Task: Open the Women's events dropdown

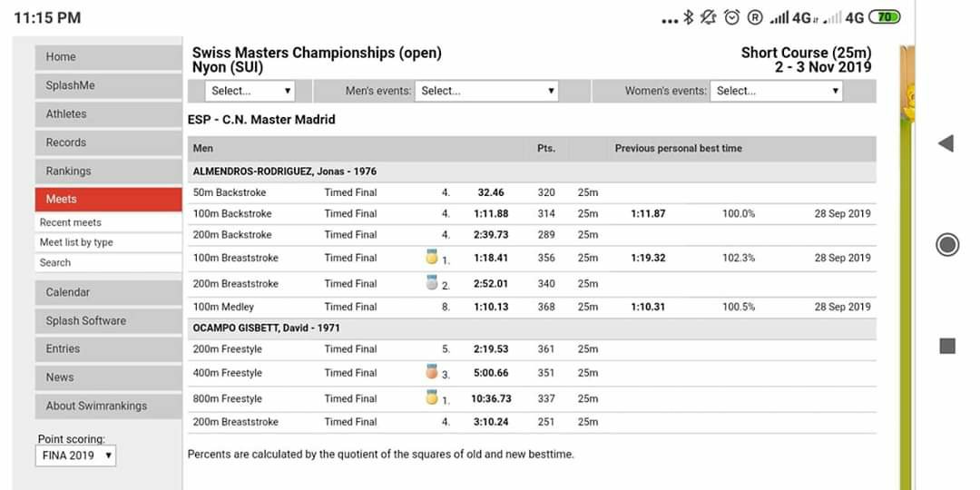Action: 778,91
